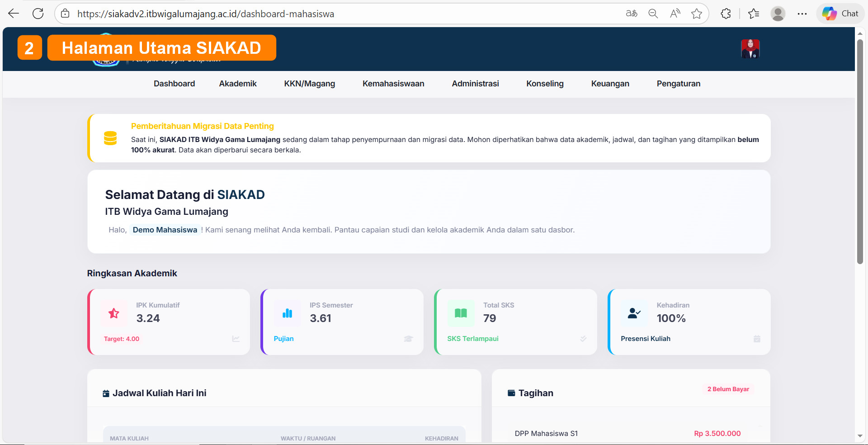The image size is (868, 445).
Task: Open the user profile avatar menu
Action: tap(750, 49)
